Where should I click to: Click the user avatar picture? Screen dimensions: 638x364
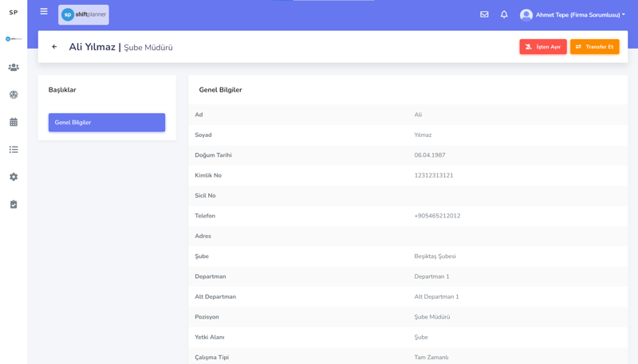click(x=526, y=15)
